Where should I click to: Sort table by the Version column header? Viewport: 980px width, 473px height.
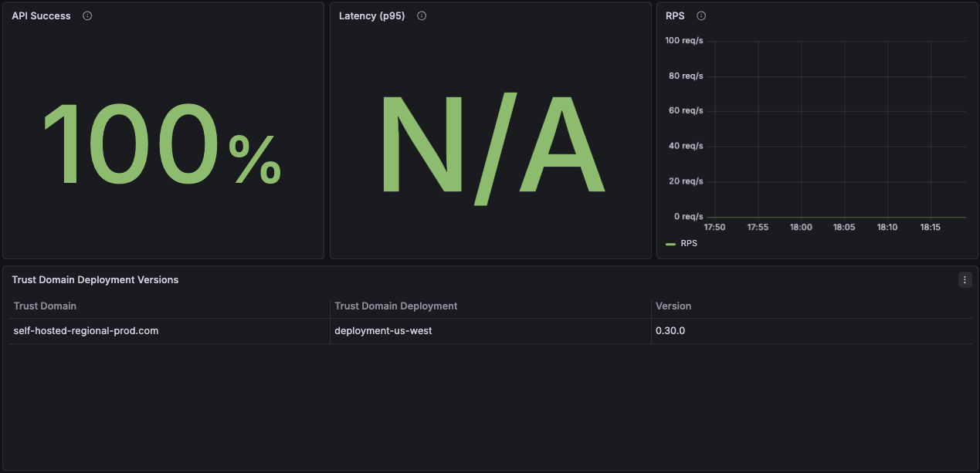673,306
